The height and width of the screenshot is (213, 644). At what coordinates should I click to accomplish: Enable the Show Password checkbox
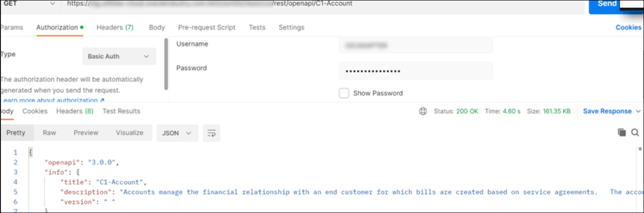344,93
